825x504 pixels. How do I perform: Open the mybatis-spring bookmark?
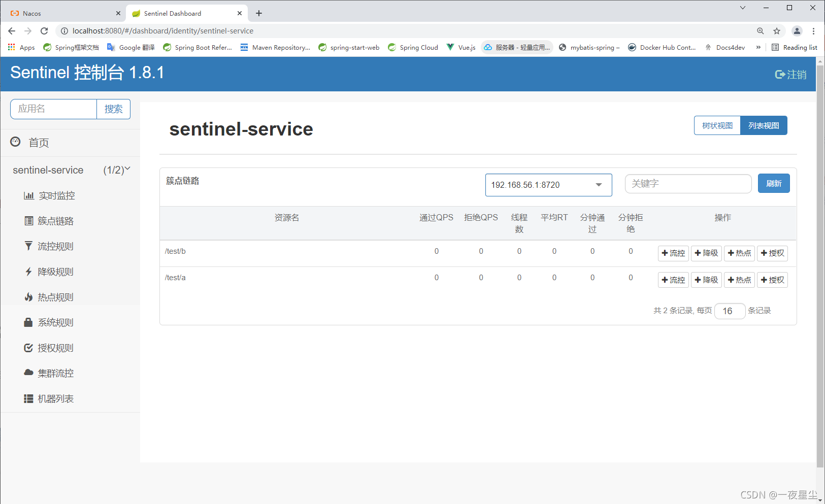(x=589, y=47)
